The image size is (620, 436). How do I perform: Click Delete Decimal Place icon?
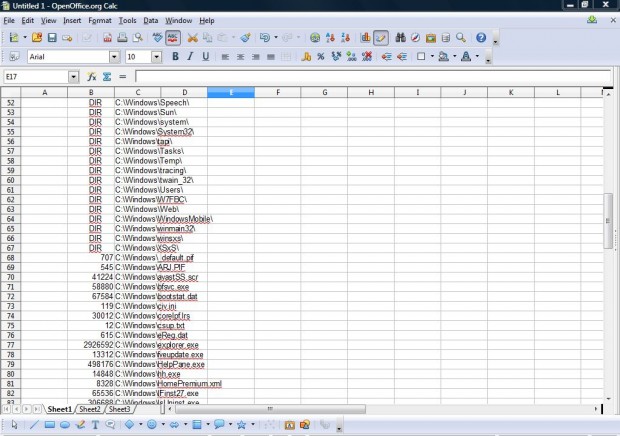point(367,57)
